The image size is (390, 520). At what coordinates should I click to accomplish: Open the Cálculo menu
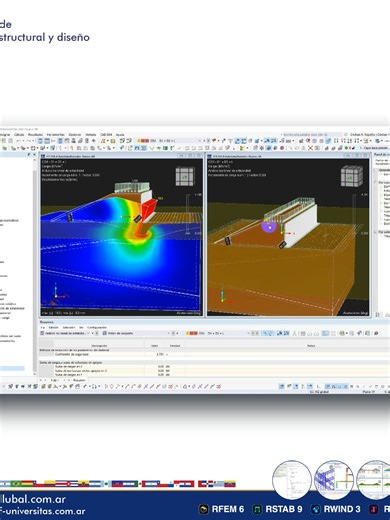click(19, 135)
